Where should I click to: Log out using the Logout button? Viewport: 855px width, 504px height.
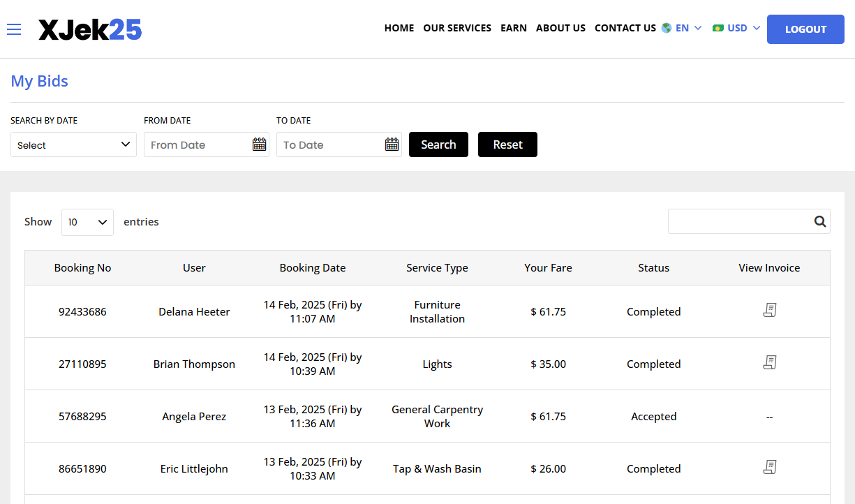(x=805, y=29)
